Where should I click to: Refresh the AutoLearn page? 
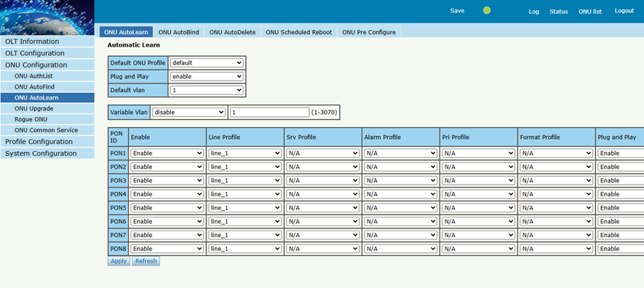pyautogui.click(x=146, y=261)
